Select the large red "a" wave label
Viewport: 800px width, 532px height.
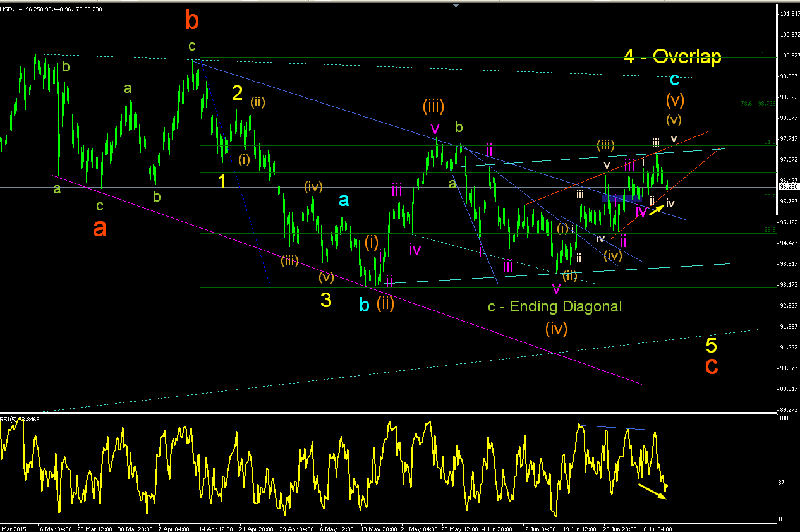click(x=99, y=228)
